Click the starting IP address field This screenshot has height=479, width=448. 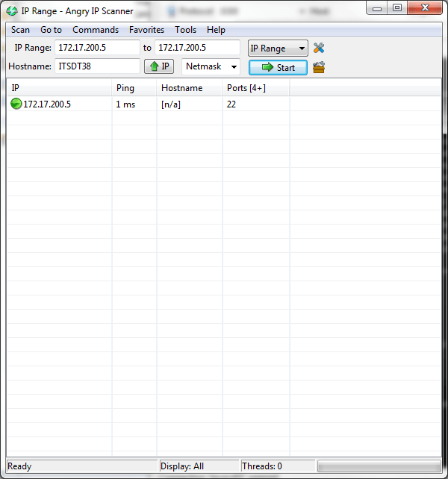97,47
